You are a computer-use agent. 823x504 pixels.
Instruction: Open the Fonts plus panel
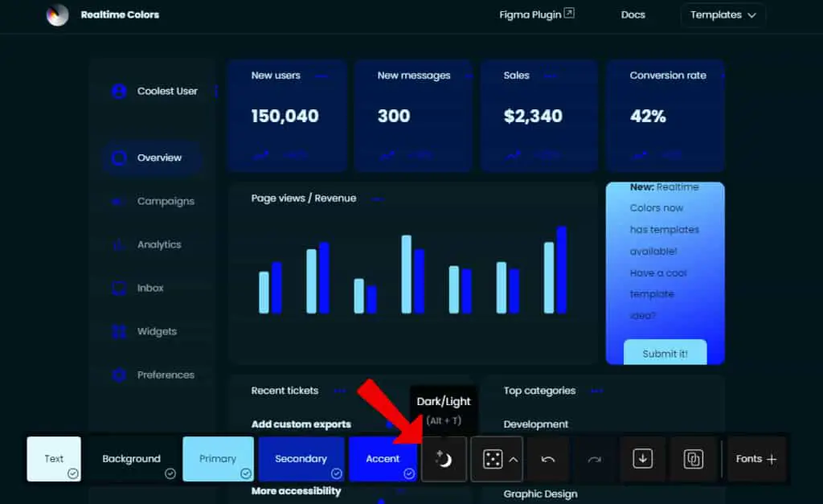pyautogui.click(x=756, y=459)
